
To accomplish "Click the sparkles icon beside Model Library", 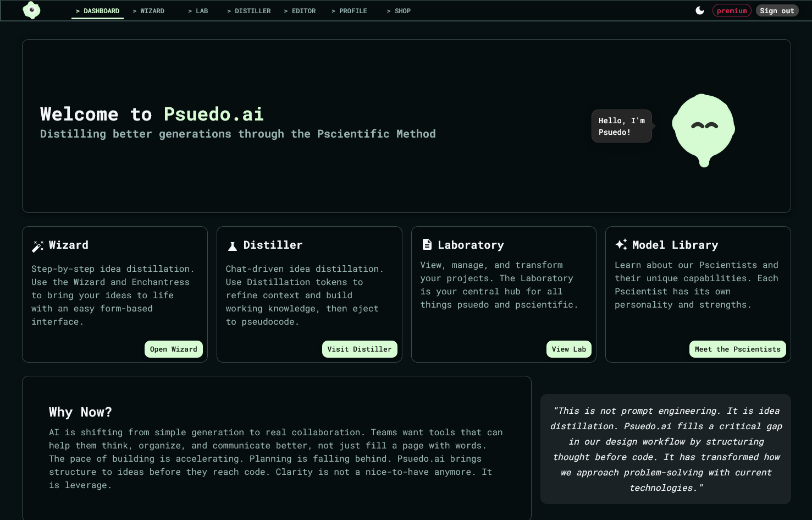I will pos(621,244).
